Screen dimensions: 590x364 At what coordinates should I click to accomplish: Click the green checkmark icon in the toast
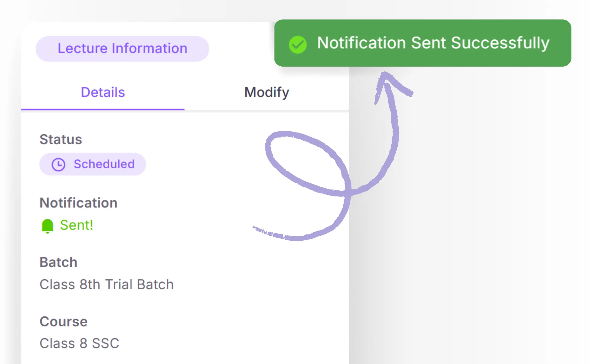(298, 45)
